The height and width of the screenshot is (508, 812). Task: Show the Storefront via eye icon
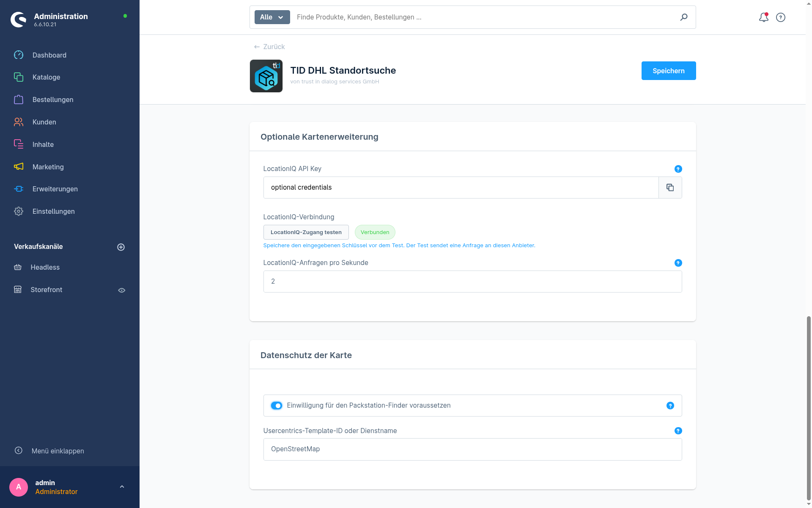[x=122, y=290]
